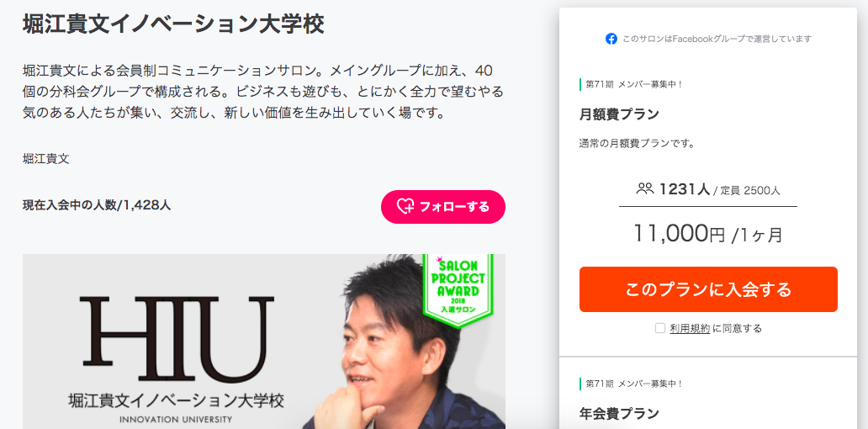Click the heart icon in the follow button
Image resolution: width=868 pixels, height=429 pixels.
405,207
